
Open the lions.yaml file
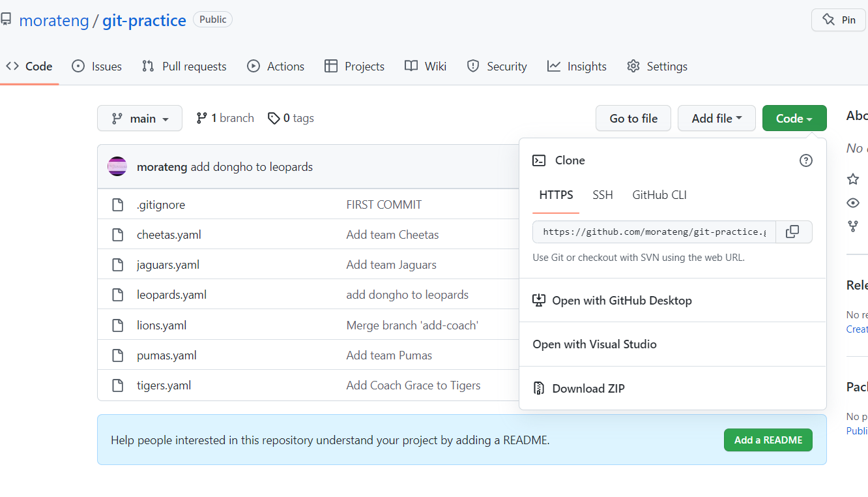click(x=162, y=325)
